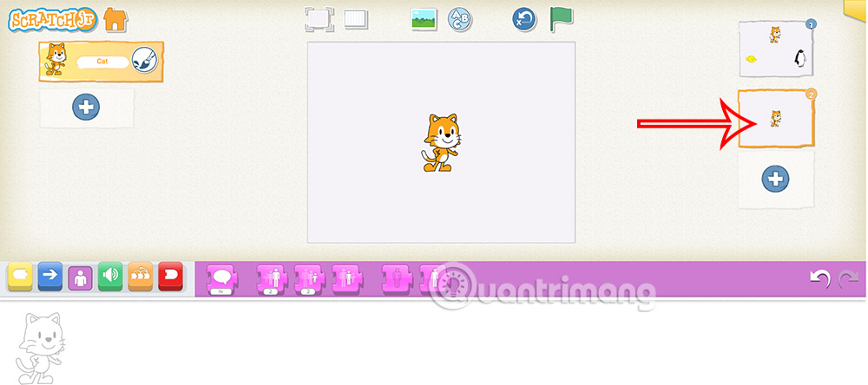Pick the Shrink block
Viewport: 868px width, 385px height.
coord(310,279)
